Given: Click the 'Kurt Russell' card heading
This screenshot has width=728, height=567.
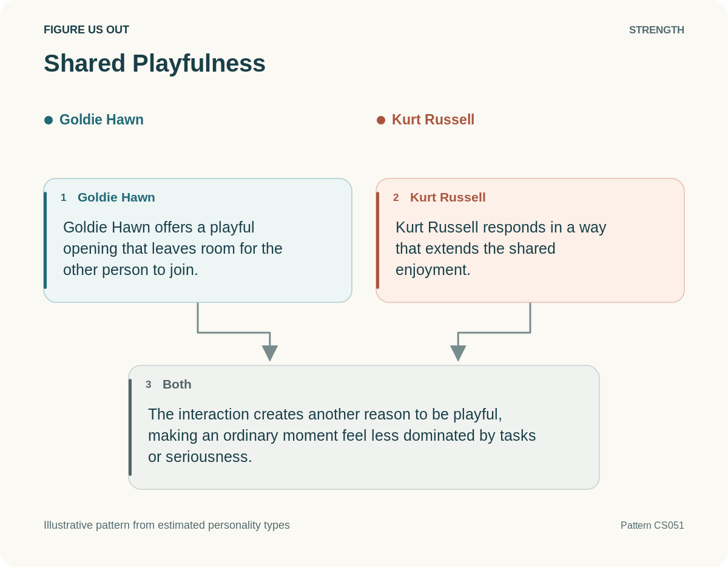Looking at the screenshot, I should pos(448,197).
